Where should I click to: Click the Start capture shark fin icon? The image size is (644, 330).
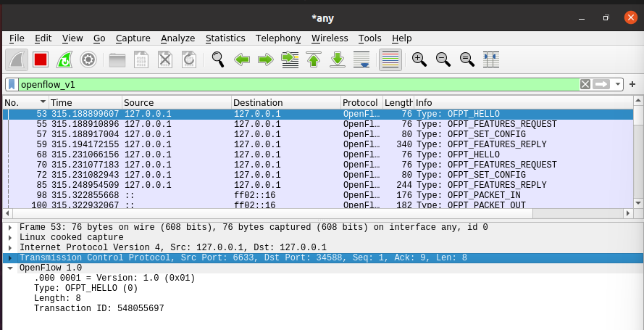(17, 60)
